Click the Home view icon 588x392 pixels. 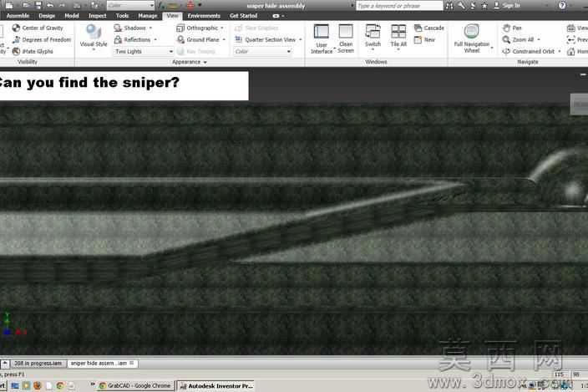pyautogui.click(x=571, y=51)
